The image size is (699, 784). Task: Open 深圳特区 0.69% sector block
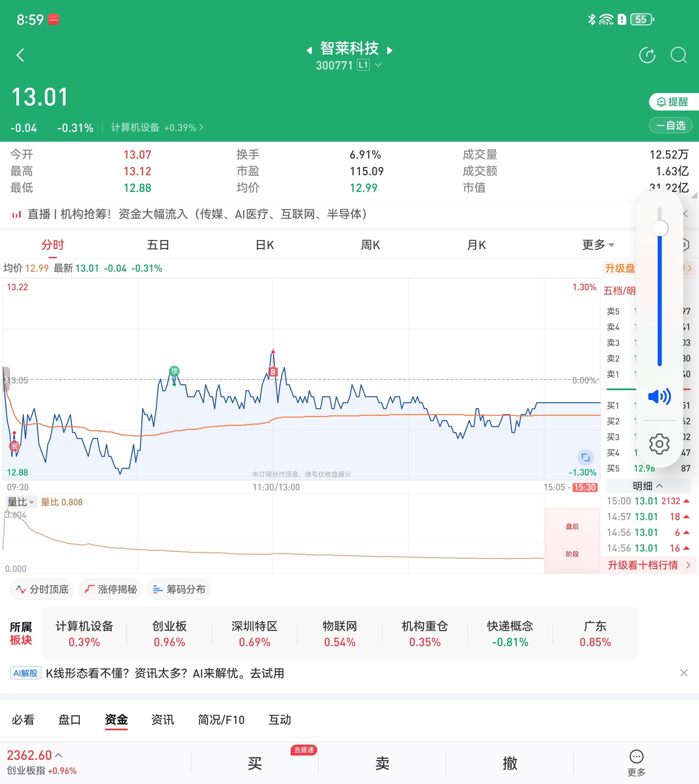255,633
